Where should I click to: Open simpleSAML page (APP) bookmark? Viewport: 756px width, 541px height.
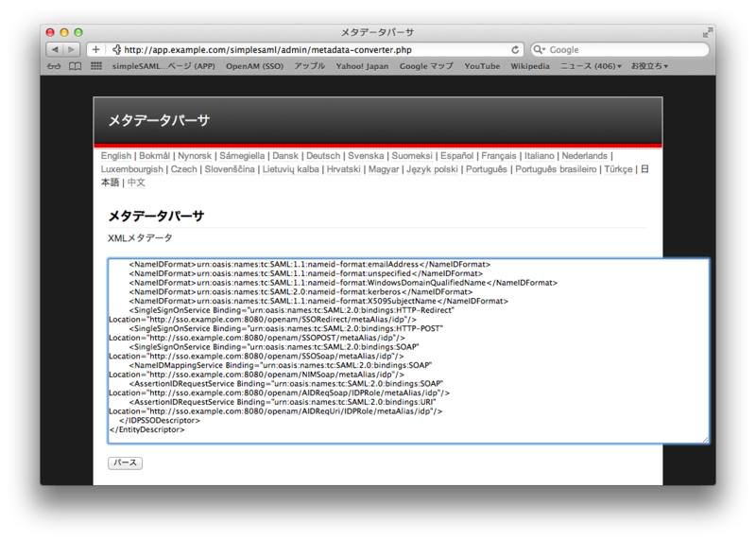pos(163,66)
